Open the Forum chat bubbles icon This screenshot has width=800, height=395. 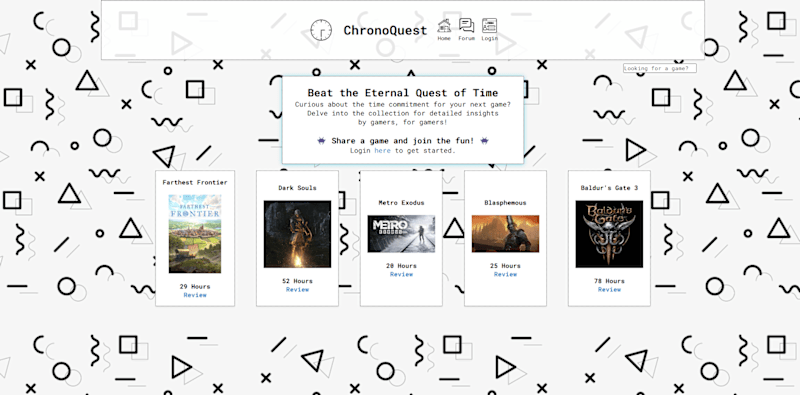point(466,26)
